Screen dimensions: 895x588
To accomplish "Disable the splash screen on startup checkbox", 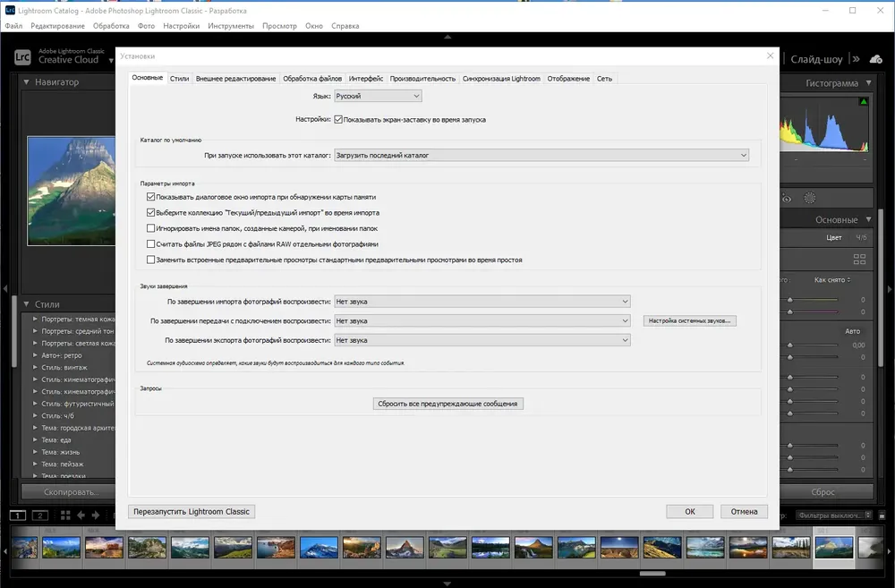I will (338, 119).
